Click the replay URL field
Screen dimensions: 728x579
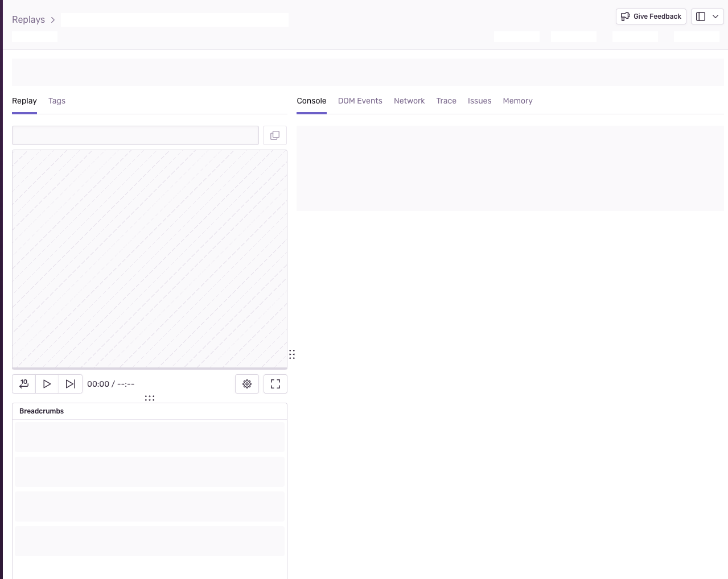(135, 135)
